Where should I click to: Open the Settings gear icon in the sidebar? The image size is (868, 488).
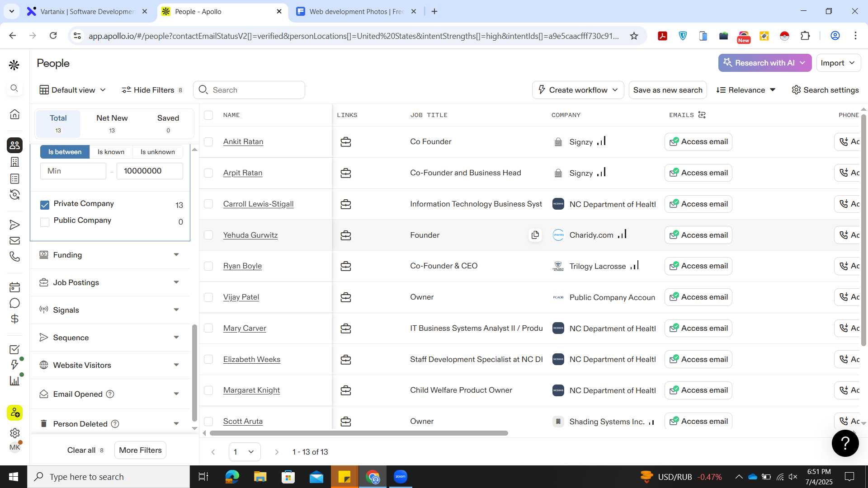14,433
